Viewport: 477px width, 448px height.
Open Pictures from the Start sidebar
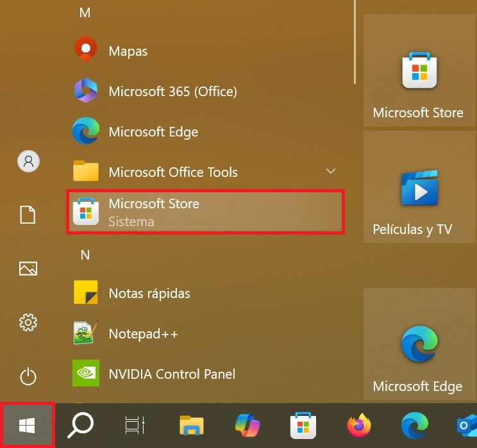(28, 269)
